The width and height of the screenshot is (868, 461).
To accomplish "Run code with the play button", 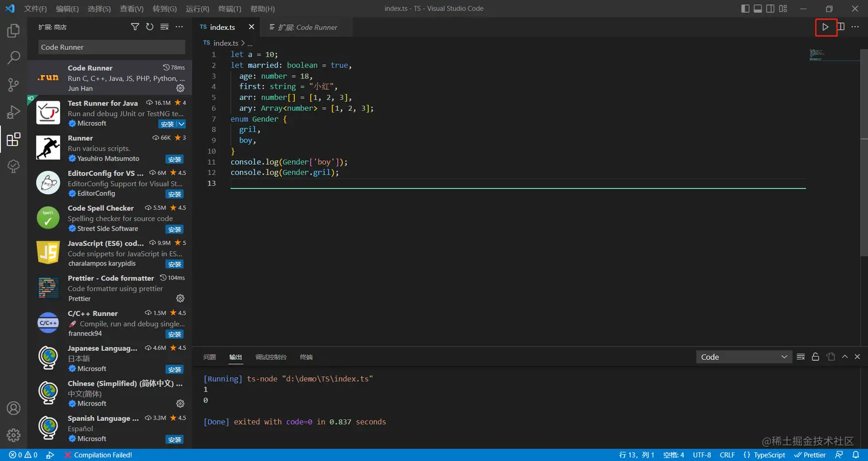I will pos(826,27).
